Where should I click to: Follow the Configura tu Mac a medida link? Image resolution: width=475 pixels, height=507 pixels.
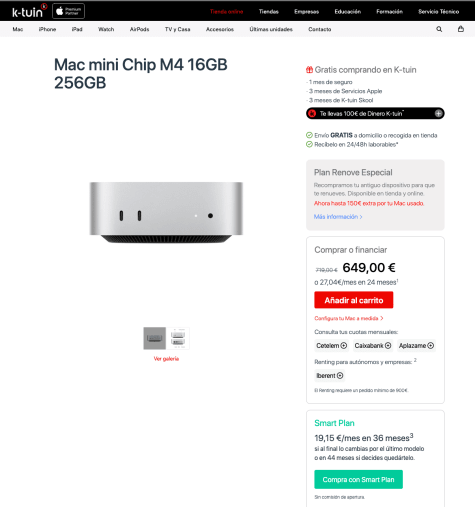click(349, 318)
